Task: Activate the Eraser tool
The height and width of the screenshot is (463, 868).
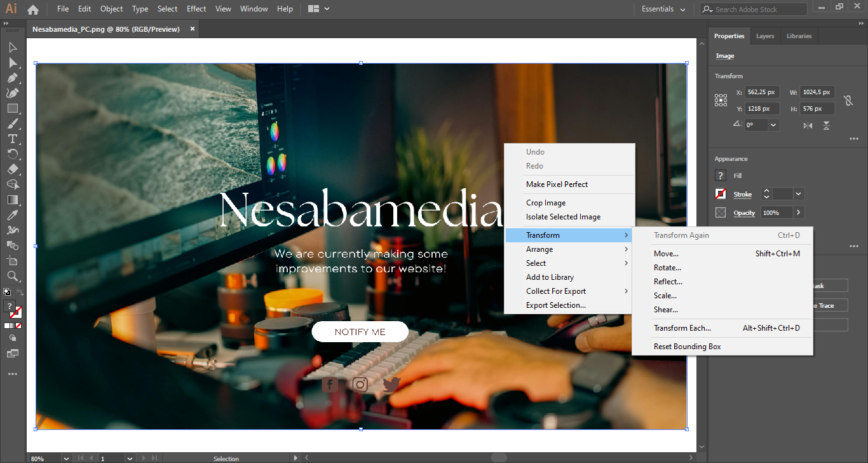Action: (x=13, y=170)
